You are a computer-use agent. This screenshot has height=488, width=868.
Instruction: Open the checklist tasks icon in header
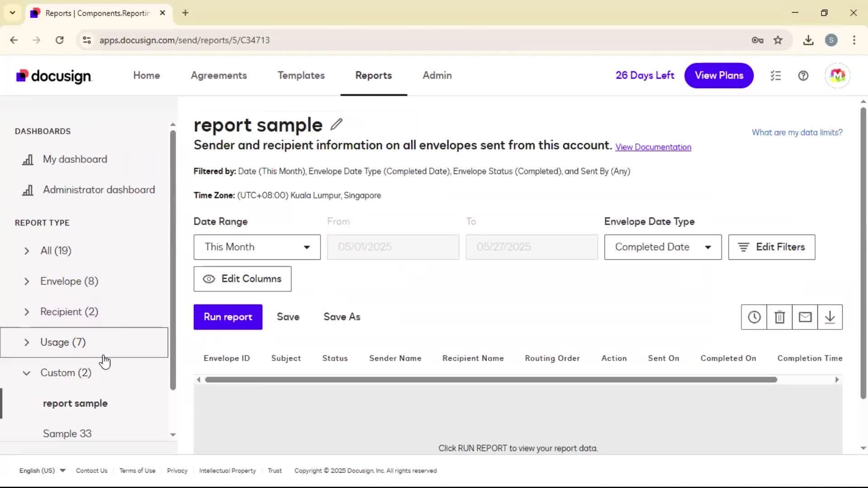(x=776, y=75)
